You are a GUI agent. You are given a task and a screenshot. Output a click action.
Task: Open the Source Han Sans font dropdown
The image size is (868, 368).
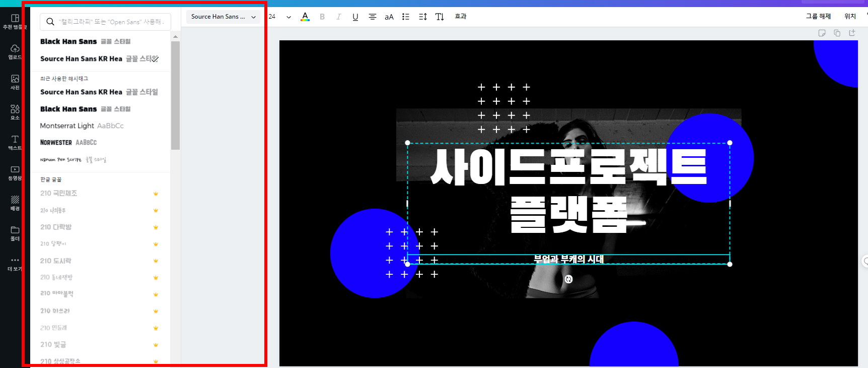(223, 17)
